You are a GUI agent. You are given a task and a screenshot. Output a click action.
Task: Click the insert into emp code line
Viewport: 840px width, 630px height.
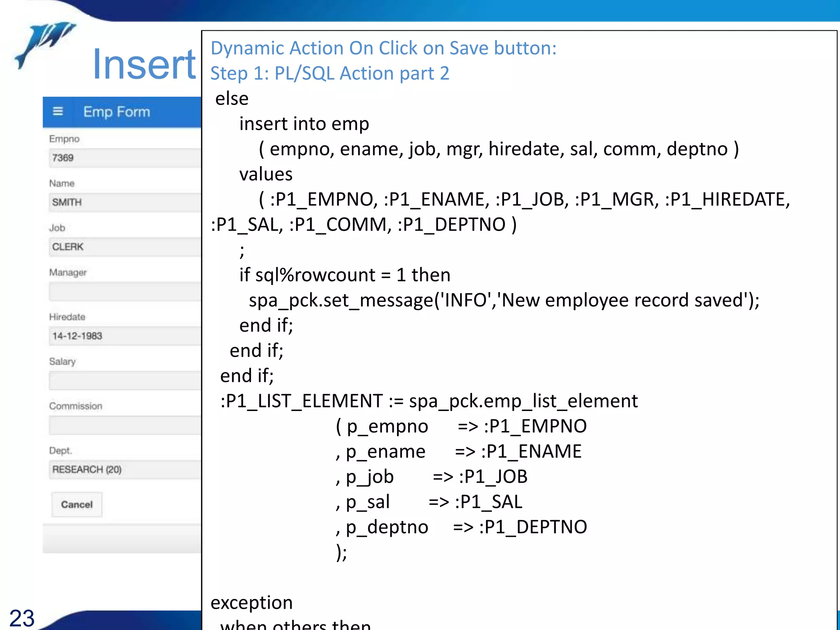[x=304, y=124]
